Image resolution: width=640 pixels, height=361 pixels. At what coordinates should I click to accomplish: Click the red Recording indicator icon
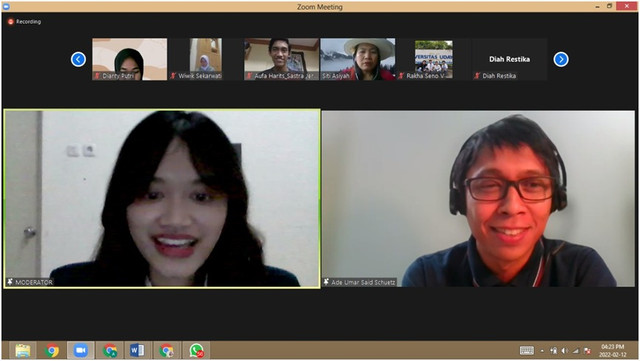[11, 22]
